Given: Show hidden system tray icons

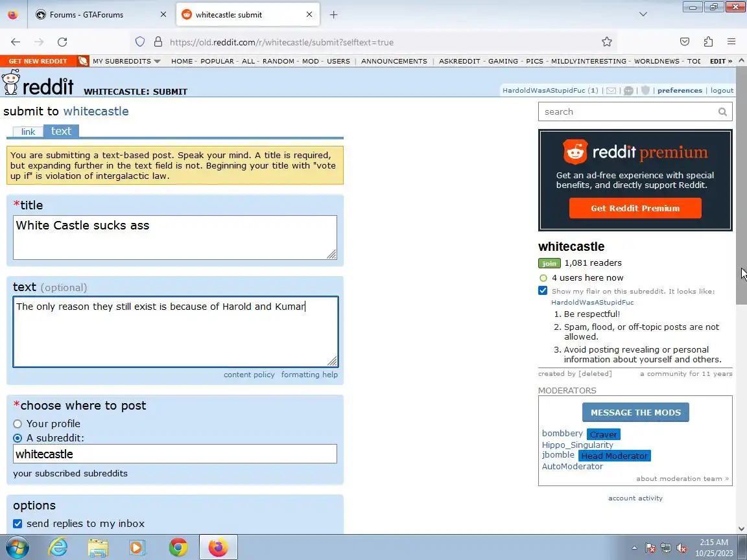Looking at the screenshot, I should [x=634, y=548].
